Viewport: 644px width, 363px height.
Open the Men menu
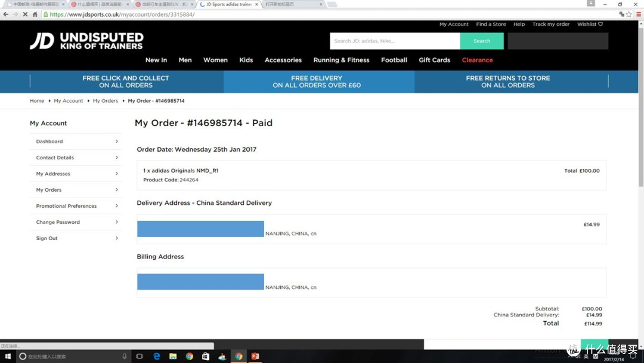(185, 60)
